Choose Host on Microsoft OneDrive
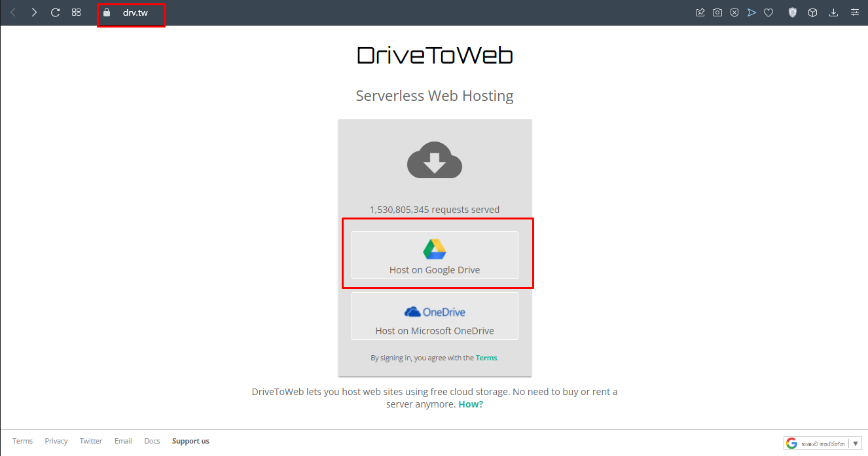This screenshot has height=456, width=868. tap(435, 316)
